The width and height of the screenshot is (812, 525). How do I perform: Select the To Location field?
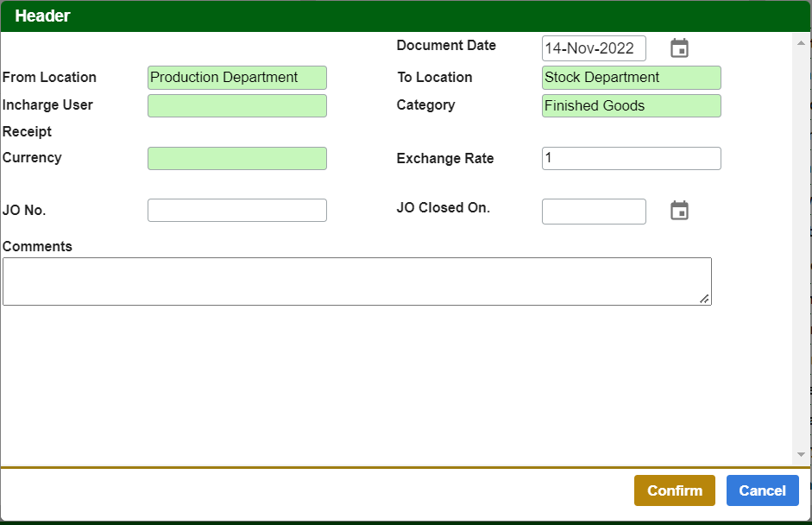[631, 78]
